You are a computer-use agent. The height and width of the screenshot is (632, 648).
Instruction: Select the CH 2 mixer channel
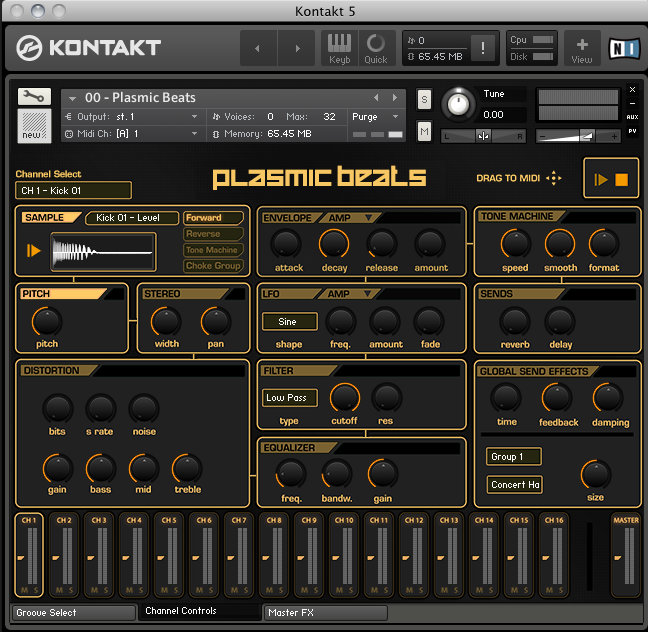click(x=64, y=555)
